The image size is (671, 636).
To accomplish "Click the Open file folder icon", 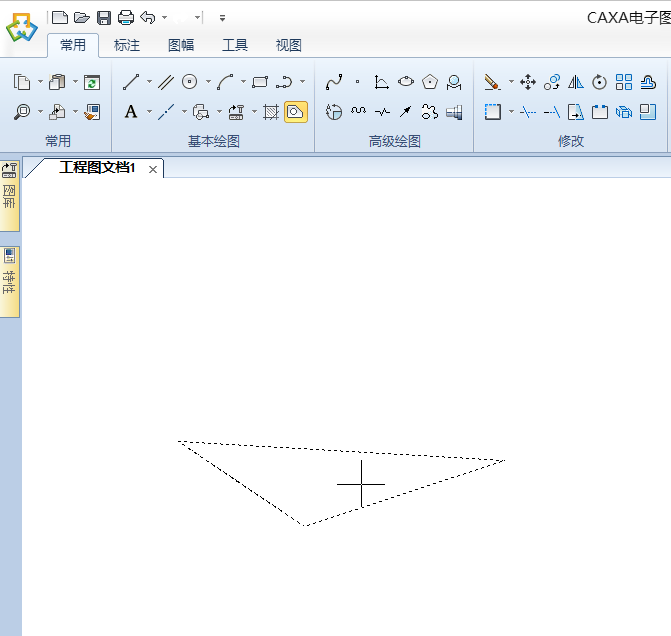I will 81,18.
